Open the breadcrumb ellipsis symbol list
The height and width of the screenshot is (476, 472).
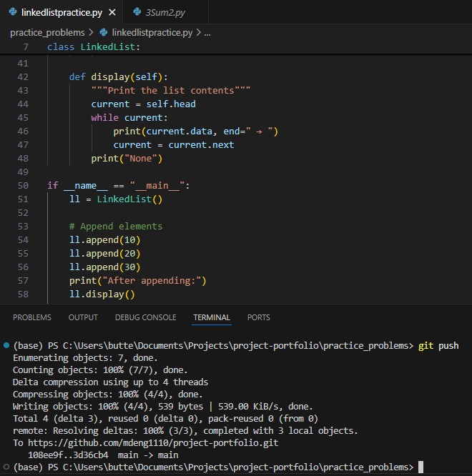point(207,33)
